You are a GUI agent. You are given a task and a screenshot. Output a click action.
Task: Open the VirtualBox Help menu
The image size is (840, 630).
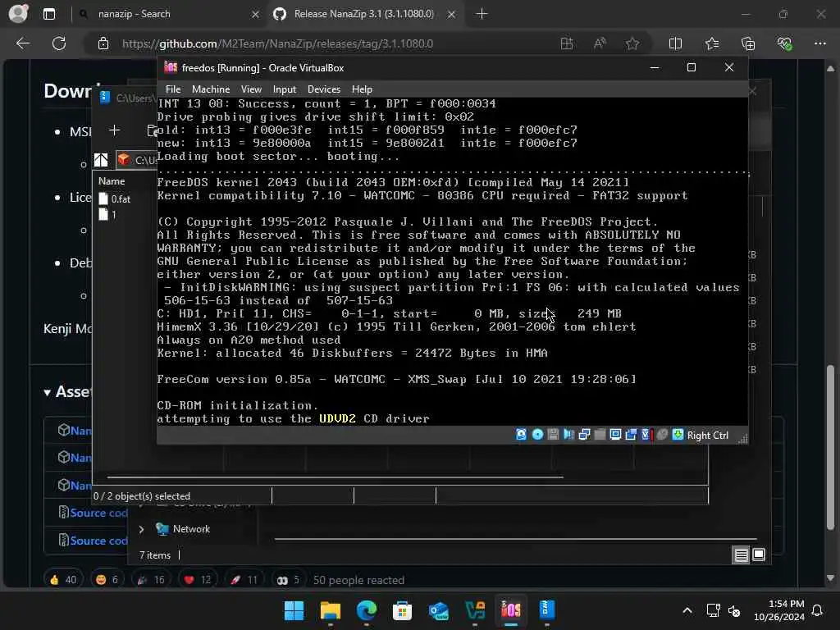point(362,89)
